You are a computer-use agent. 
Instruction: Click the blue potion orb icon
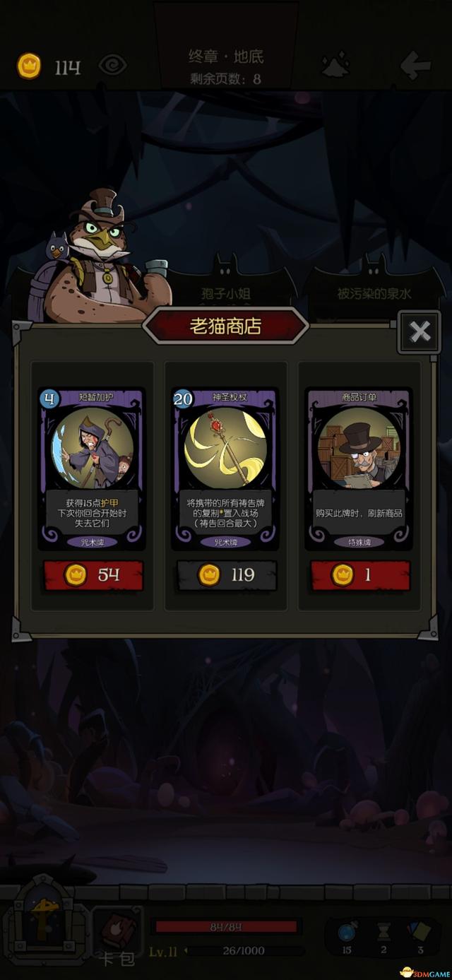click(347, 930)
